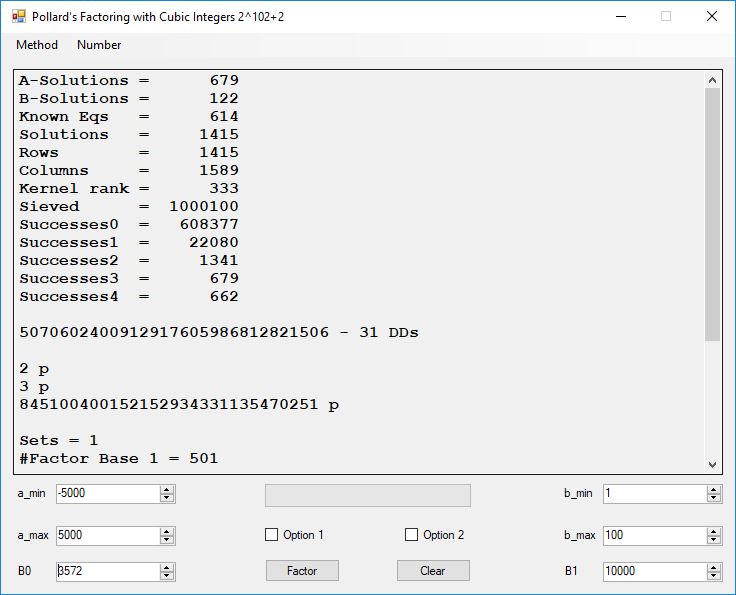Increase a_min value with up arrow
The width and height of the screenshot is (736, 595).
[x=167, y=490]
